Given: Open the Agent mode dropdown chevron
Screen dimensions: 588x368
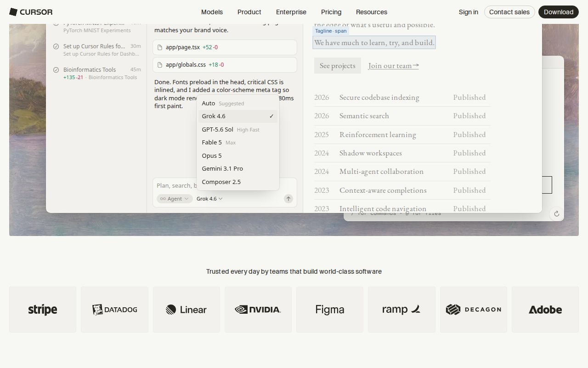Looking at the screenshot, I should [186, 199].
